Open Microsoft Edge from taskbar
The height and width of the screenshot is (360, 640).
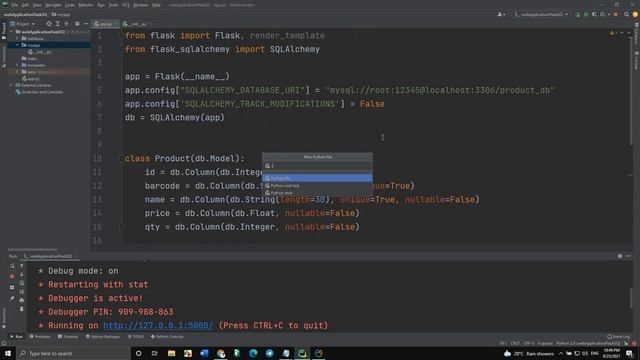point(253,353)
